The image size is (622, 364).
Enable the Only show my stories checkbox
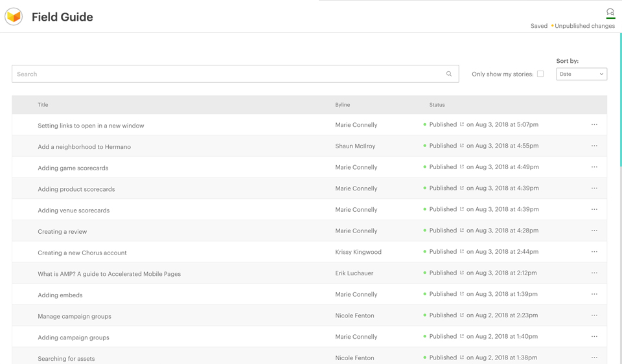point(540,74)
